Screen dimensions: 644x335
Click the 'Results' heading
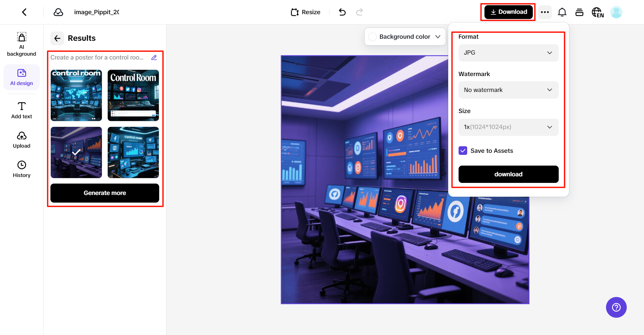pos(82,38)
